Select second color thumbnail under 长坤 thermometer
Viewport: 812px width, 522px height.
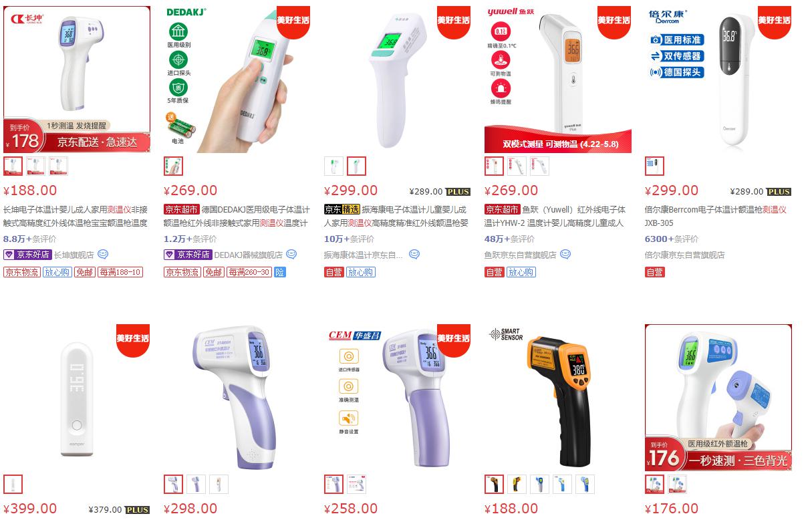coord(35,166)
